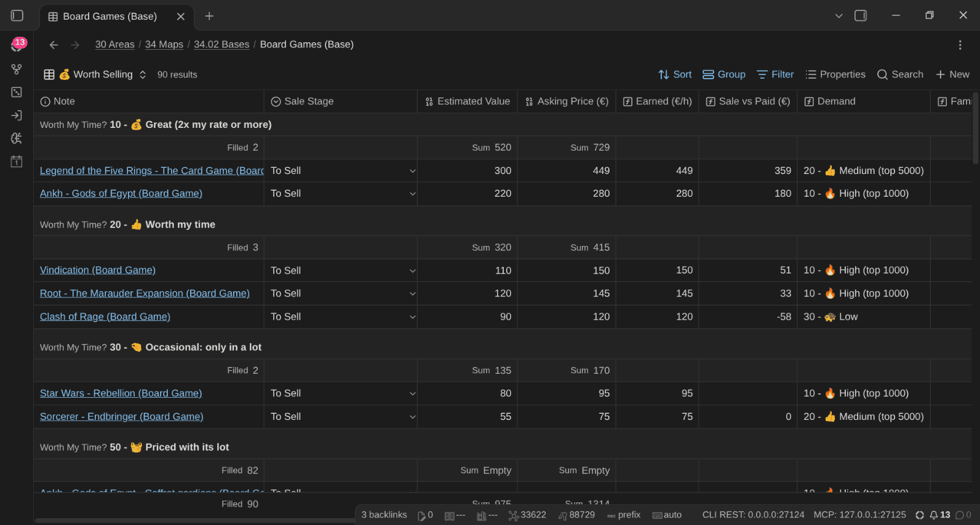
Task: Toggle the right sidebar panel icon
Action: click(861, 15)
